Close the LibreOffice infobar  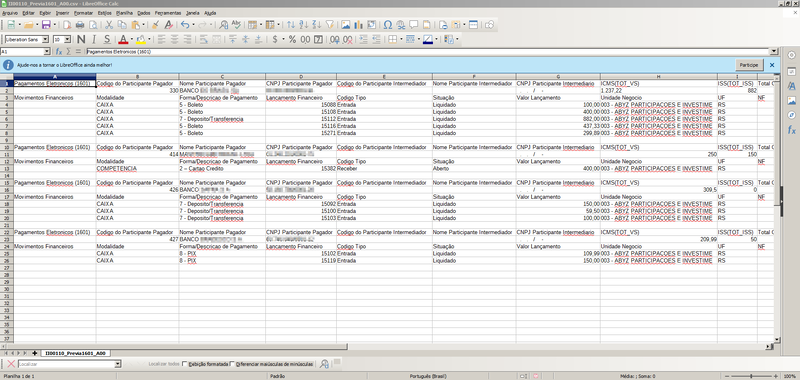tap(772, 65)
